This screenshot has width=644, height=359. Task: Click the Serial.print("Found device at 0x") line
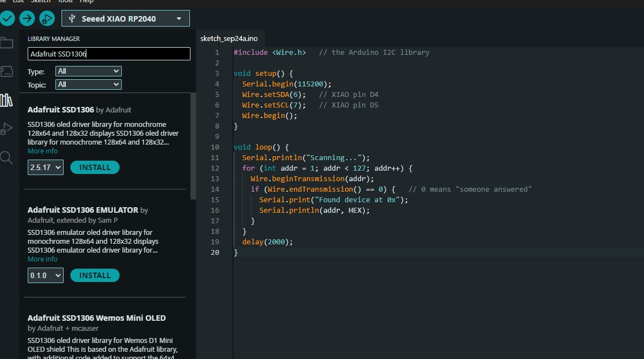334,200
